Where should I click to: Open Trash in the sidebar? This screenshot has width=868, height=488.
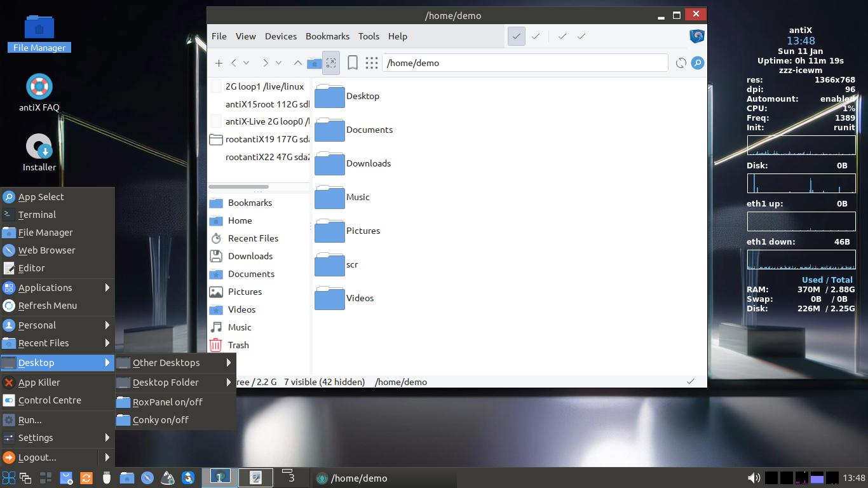pos(238,345)
